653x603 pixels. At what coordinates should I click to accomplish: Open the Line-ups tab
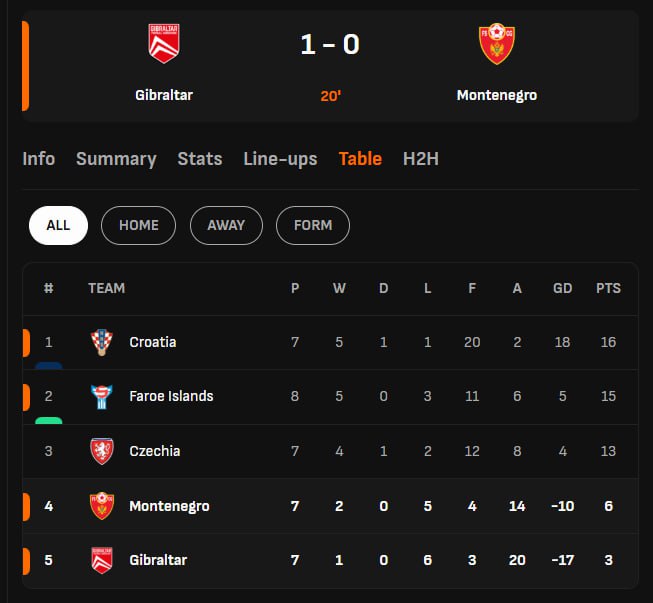tap(280, 159)
